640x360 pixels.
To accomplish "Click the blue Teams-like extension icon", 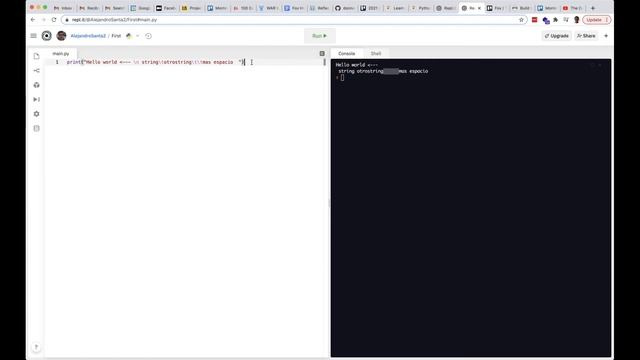I will pyautogui.click(x=546, y=20).
